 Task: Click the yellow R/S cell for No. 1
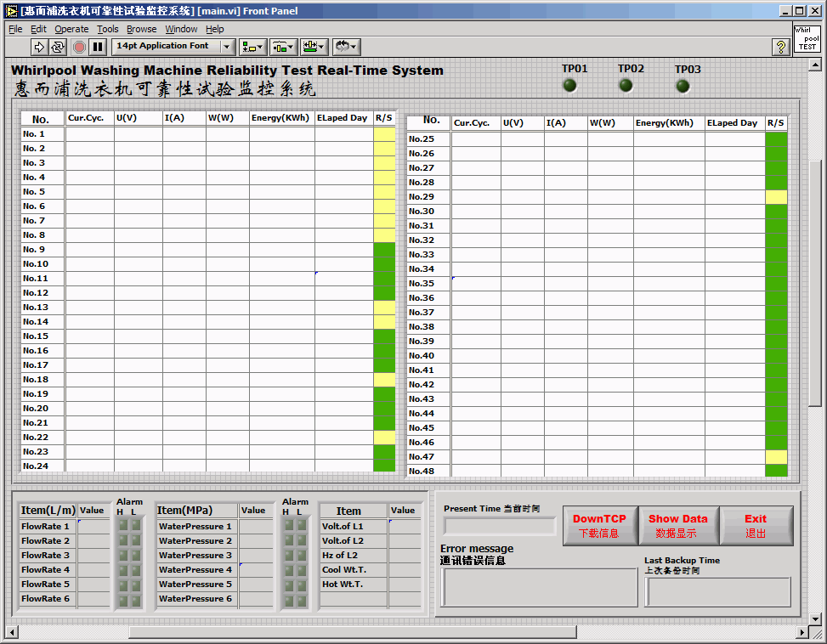384,134
